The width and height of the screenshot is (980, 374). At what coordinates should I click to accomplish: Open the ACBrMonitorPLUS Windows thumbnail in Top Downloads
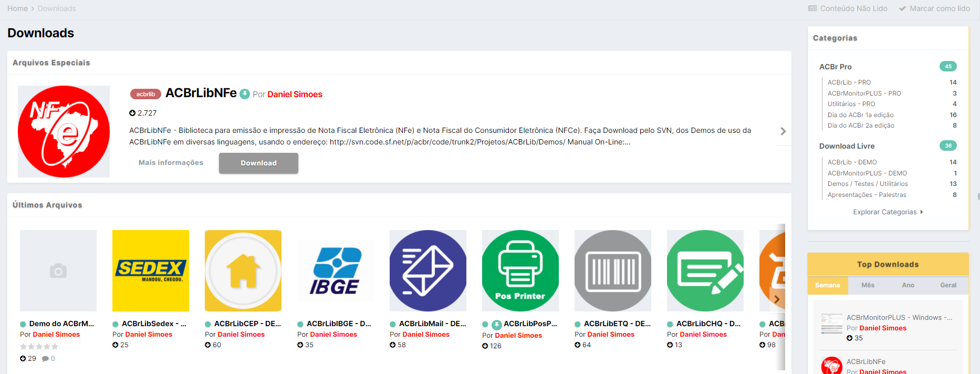(832, 324)
